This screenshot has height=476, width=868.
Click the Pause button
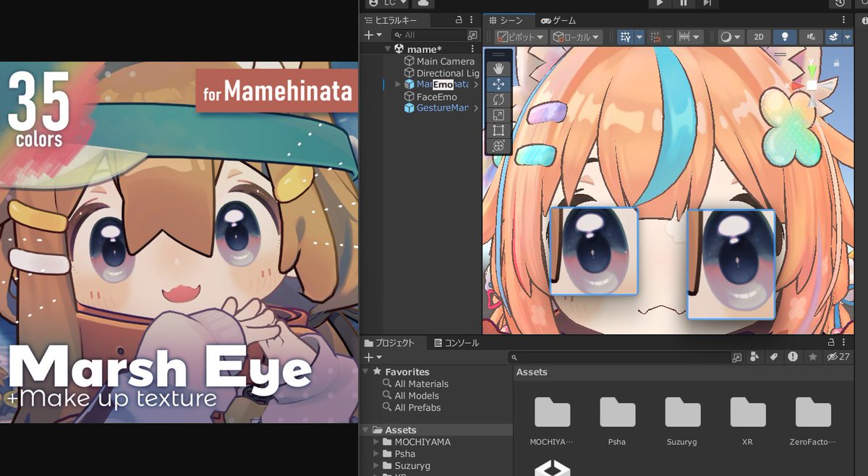click(683, 4)
